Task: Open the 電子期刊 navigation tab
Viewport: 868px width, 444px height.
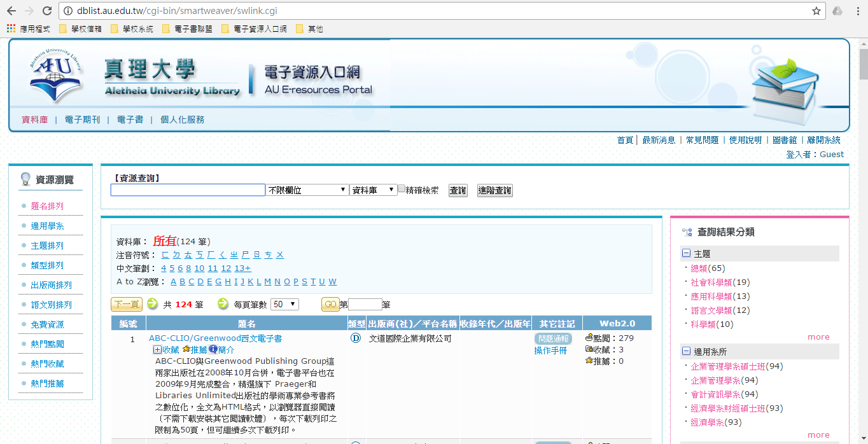Action: point(82,120)
